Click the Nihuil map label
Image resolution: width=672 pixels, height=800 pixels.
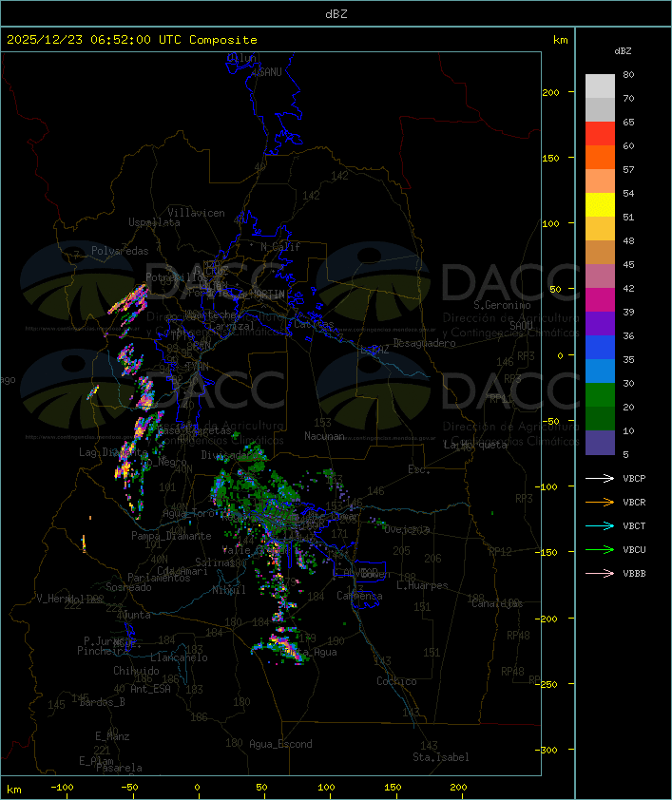click(x=229, y=590)
